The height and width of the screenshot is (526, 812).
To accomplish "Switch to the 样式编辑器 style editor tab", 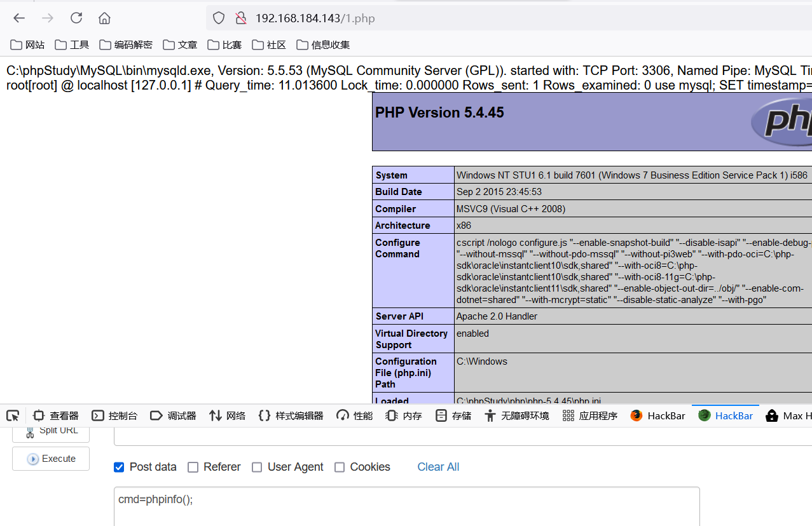I will [291, 415].
